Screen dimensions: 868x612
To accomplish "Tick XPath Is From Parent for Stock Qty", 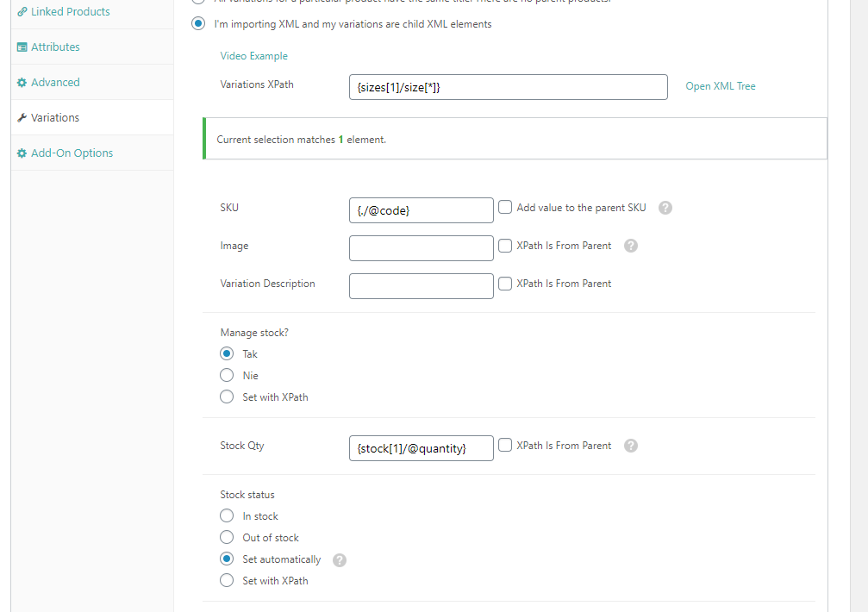I will [x=505, y=446].
